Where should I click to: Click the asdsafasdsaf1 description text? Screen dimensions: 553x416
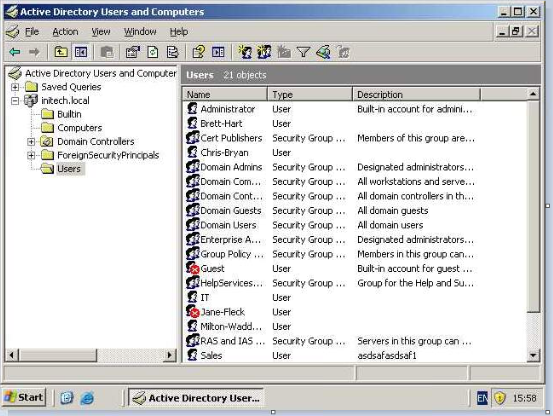387,355
